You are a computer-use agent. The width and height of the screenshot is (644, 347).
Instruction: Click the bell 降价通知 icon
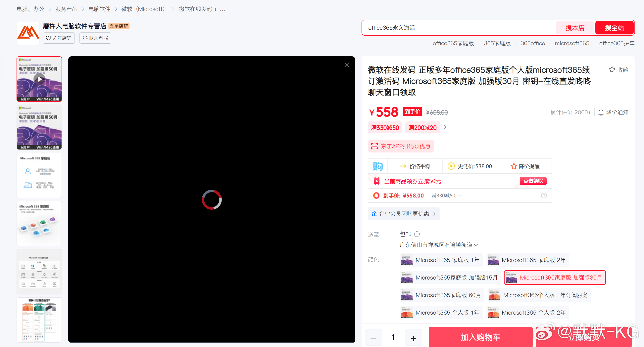pos(601,112)
